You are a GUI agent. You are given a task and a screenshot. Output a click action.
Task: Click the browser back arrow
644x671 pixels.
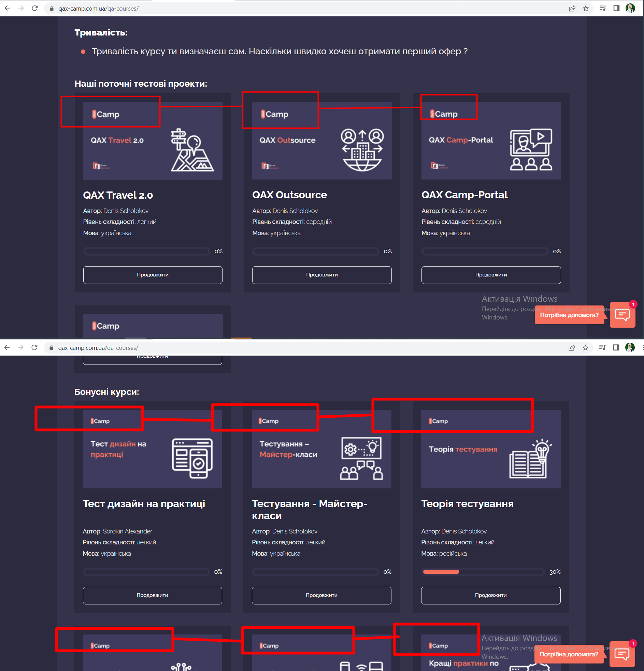[7, 8]
